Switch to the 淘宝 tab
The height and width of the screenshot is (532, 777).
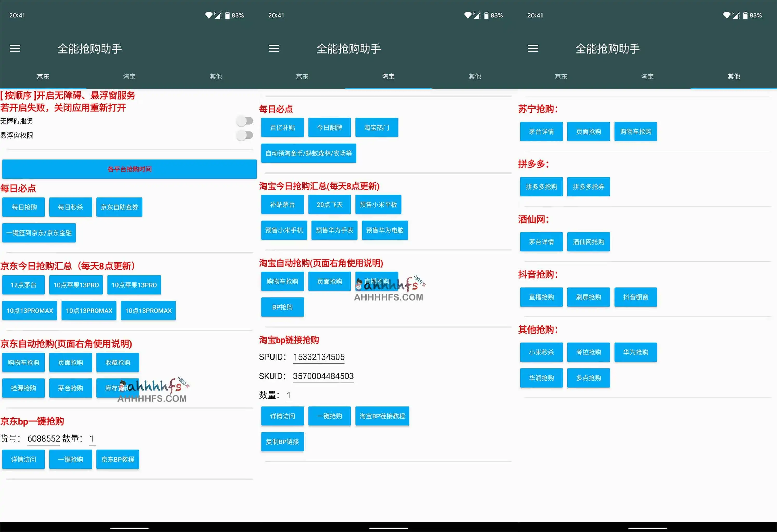pos(388,76)
